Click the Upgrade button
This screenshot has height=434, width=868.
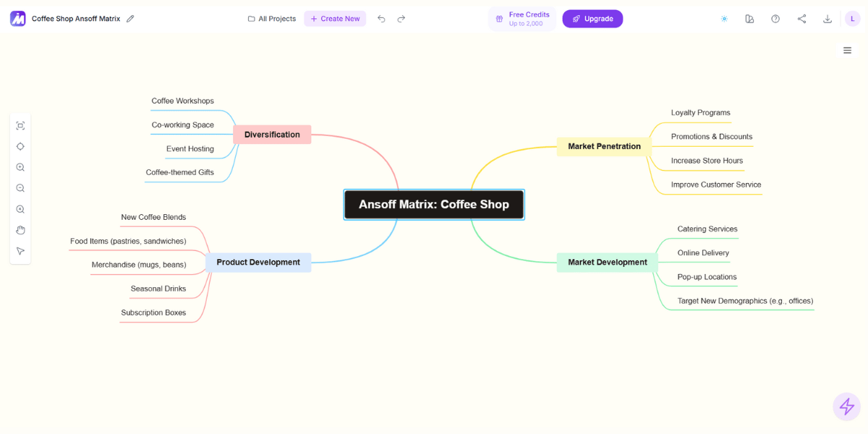(592, 18)
